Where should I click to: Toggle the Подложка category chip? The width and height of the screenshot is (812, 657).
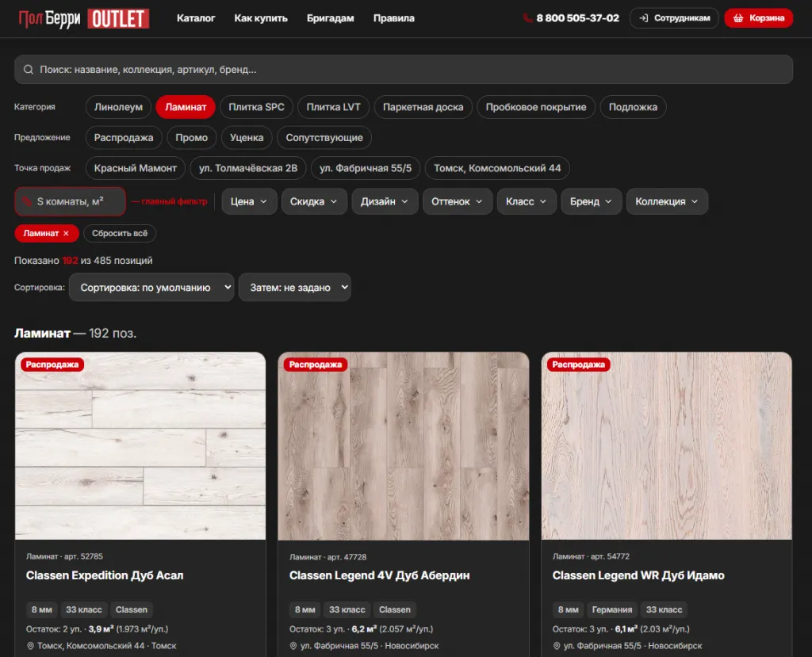(633, 107)
